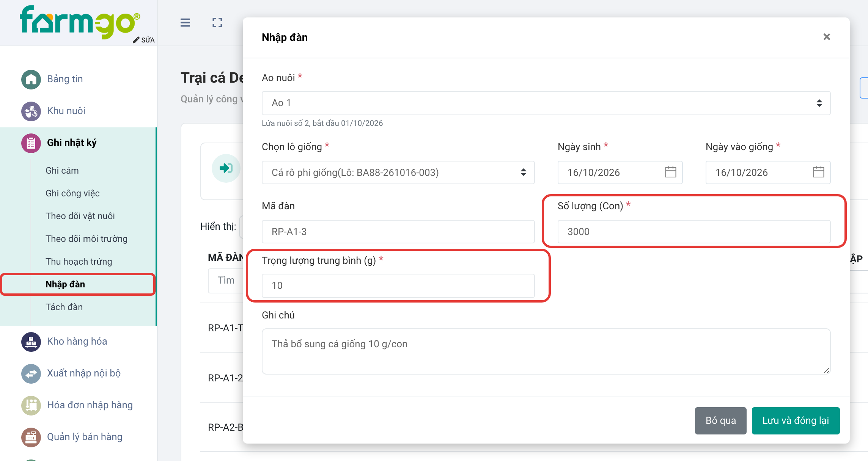Open the Ngày sinh calendar picker
868x461 pixels.
click(670, 172)
